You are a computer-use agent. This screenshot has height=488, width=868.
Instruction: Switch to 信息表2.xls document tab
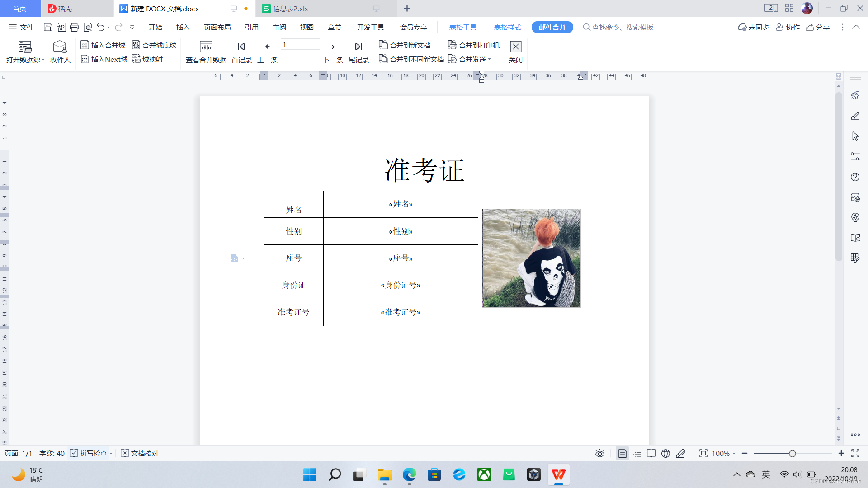tap(290, 9)
